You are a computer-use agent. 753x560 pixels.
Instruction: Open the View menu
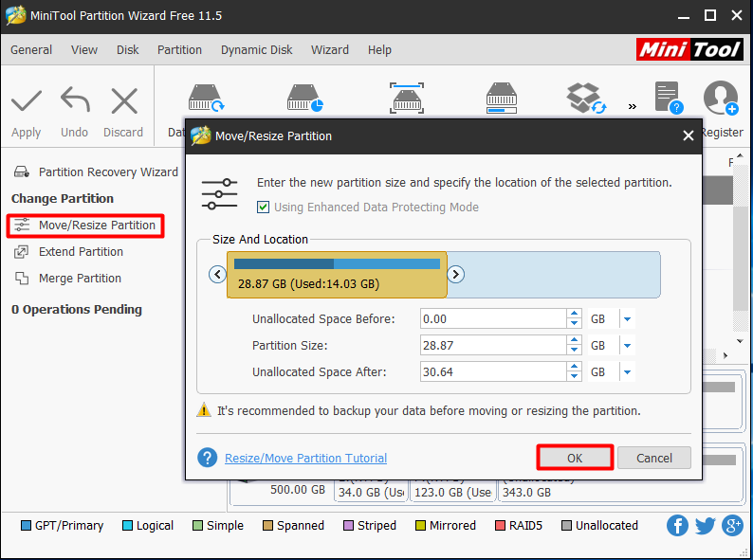coord(84,50)
